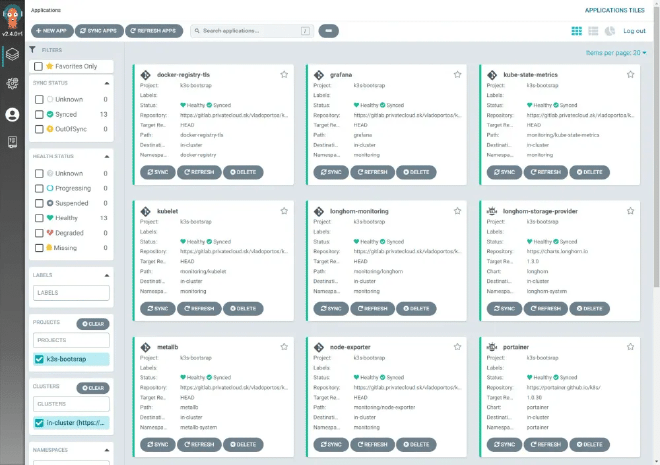
Task: Refresh the portainer application
Action: (x=546, y=444)
